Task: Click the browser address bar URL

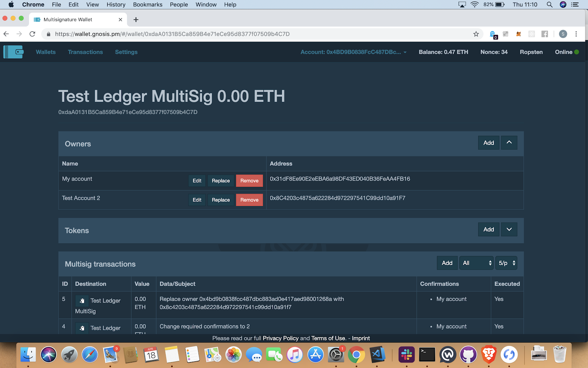Action: coord(172,34)
